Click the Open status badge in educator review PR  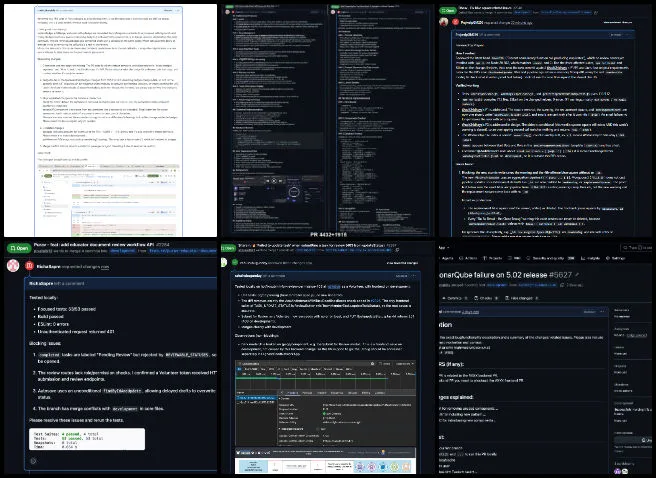(x=18, y=248)
